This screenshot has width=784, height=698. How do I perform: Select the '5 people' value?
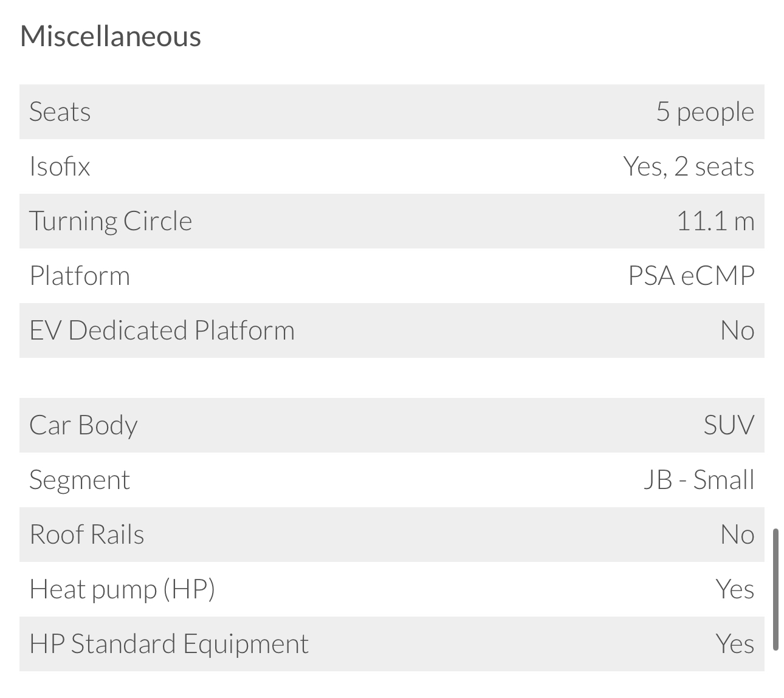click(704, 112)
